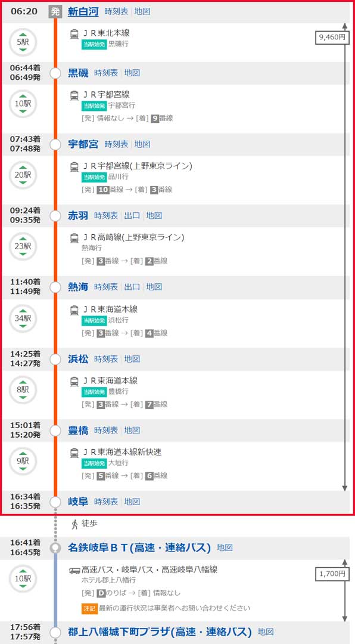
Task: Click the 発 departure badge at 新白河
Action: tap(55, 11)
